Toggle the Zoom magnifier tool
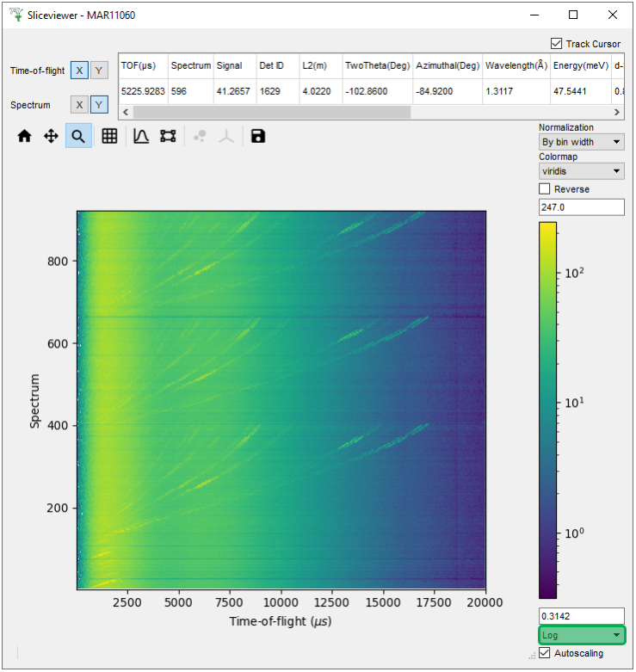Screen dimensions: 636x672 [78, 136]
